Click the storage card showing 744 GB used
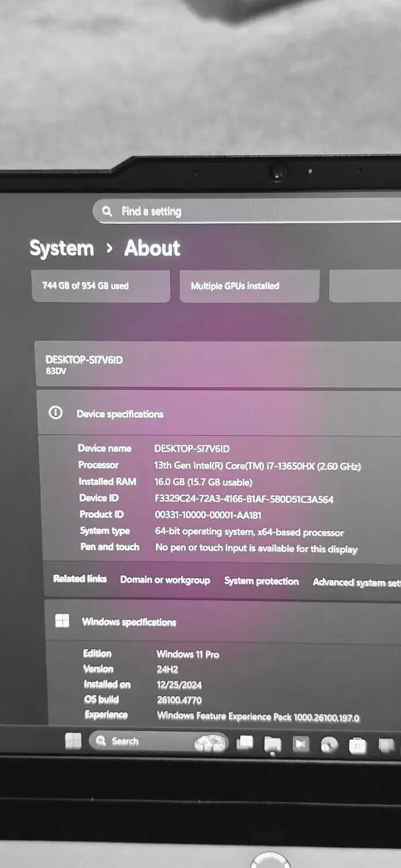Viewport: 401px width, 868px height. click(x=100, y=286)
